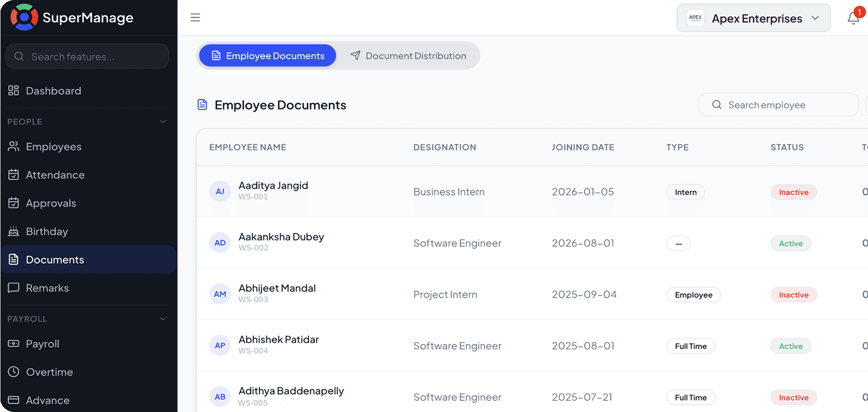Open Approvals in the sidebar
This screenshot has height=412, width=868.
coord(88,203)
